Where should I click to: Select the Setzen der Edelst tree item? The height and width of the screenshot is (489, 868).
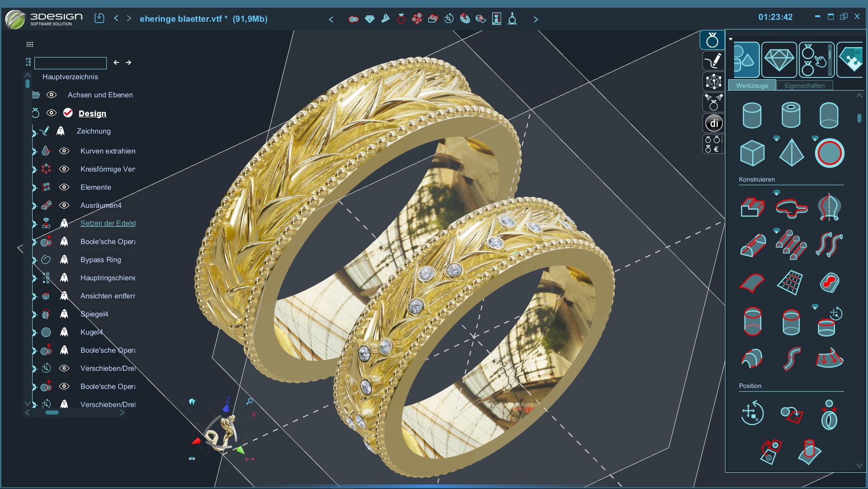(x=108, y=223)
